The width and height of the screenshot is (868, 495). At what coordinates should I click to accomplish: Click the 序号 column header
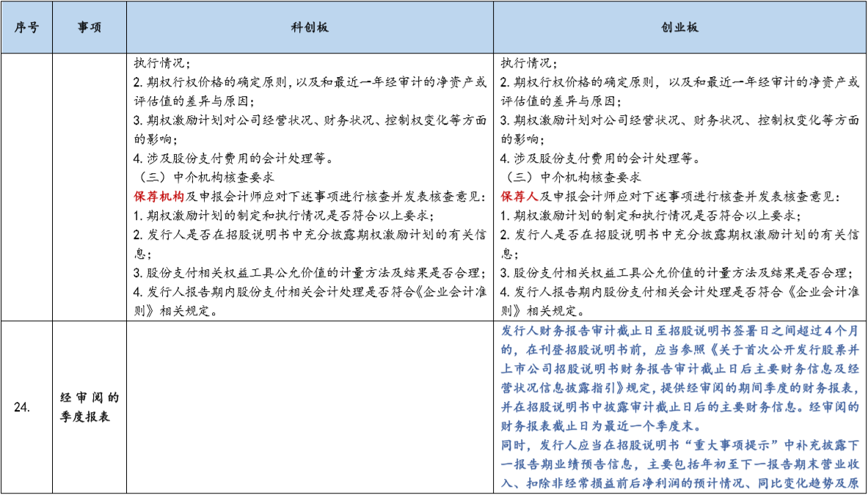pos(26,28)
